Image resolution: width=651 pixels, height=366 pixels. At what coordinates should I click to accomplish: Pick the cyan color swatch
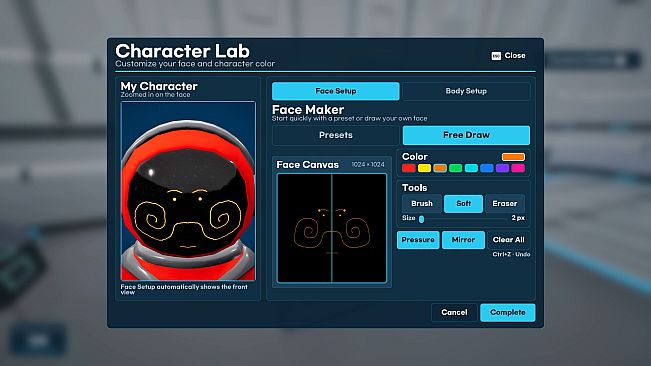pyautogui.click(x=471, y=168)
